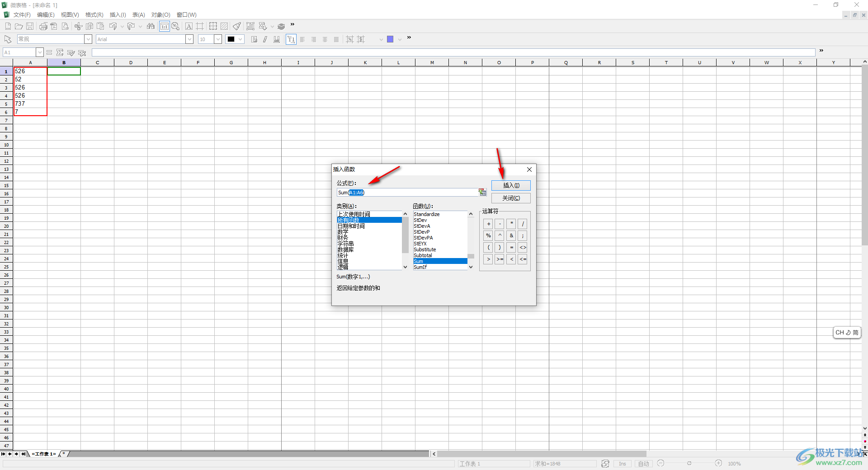Click the zoom in plus icon

[x=718, y=463]
